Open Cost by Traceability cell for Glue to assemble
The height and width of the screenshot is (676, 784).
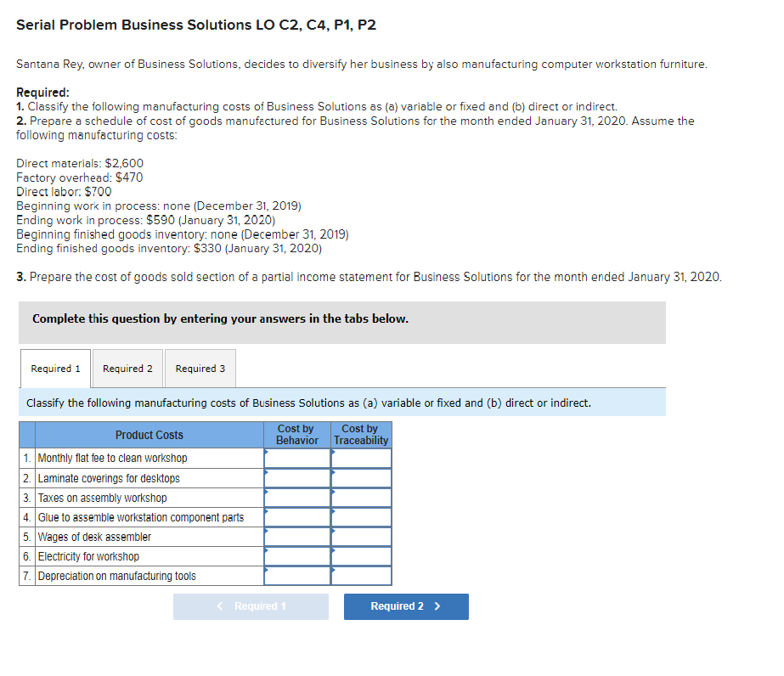(x=361, y=517)
